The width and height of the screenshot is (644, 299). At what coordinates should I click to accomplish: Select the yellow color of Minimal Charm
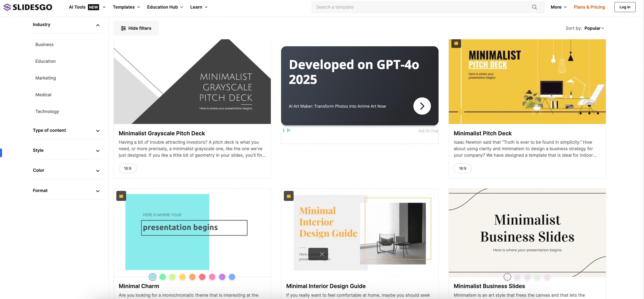[x=182, y=277]
